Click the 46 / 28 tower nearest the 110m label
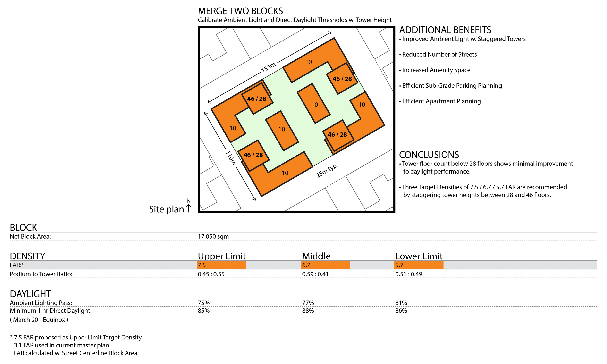The image size is (607, 364). 253,155
